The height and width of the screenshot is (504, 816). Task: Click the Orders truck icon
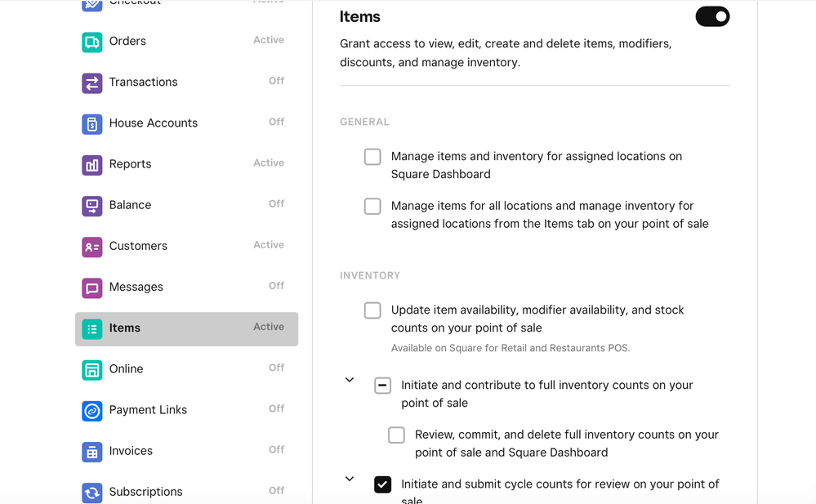click(x=91, y=42)
